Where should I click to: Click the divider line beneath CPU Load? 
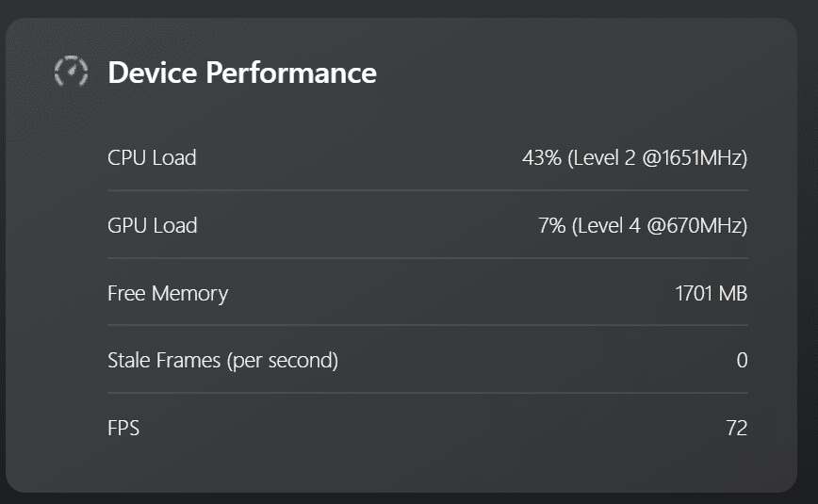(x=428, y=190)
